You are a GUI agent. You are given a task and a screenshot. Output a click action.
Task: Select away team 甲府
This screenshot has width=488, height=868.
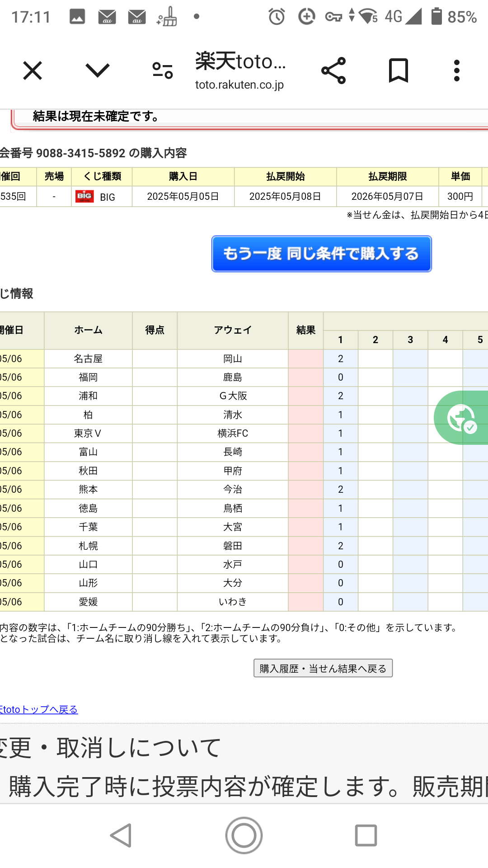[x=233, y=471]
